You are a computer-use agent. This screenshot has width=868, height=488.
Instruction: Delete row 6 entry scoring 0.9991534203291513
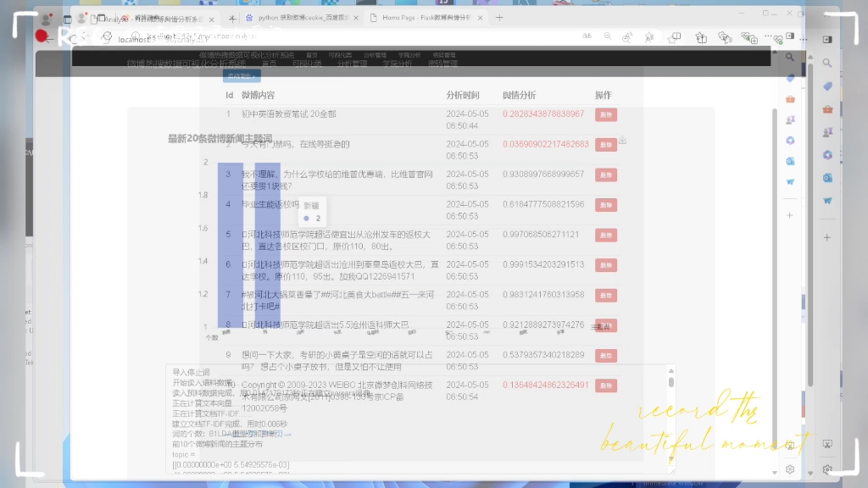(x=605, y=265)
